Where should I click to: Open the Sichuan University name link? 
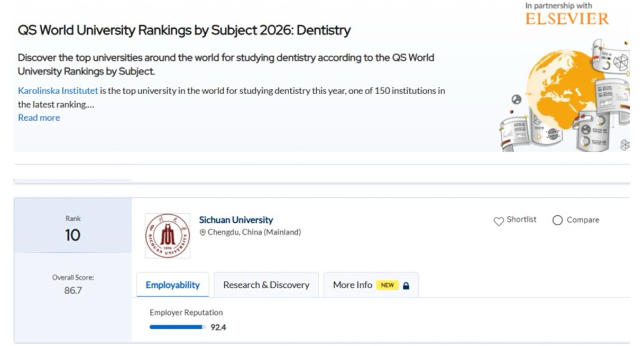coord(236,220)
